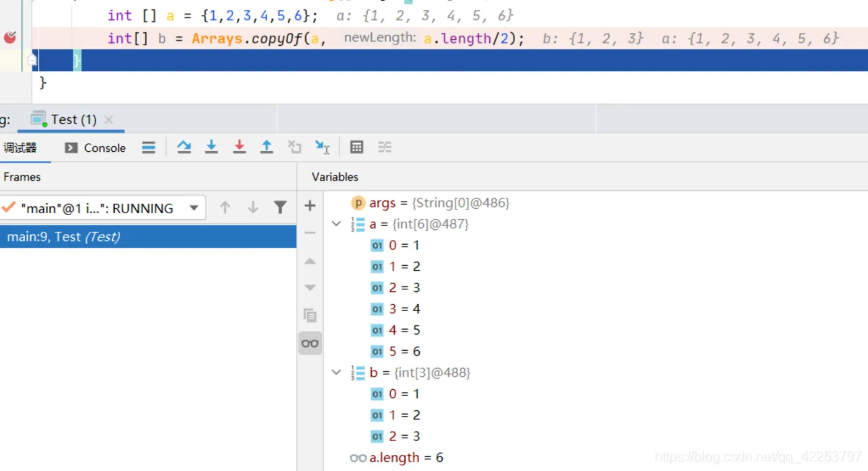Select the main:9, Test stack frame
Image resolution: width=868 pixels, height=471 pixels.
pos(148,237)
